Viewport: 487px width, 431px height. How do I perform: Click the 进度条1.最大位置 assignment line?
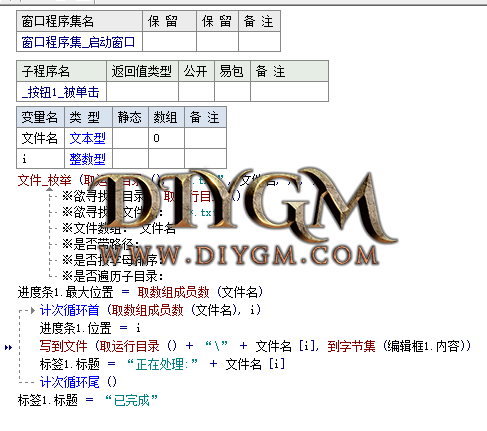click(x=140, y=292)
